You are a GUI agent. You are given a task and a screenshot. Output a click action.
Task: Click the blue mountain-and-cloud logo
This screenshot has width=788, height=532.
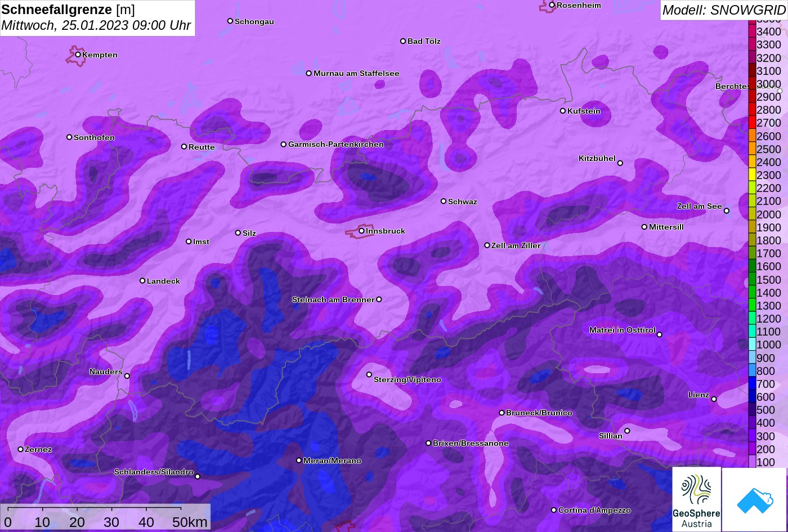pos(754,499)
